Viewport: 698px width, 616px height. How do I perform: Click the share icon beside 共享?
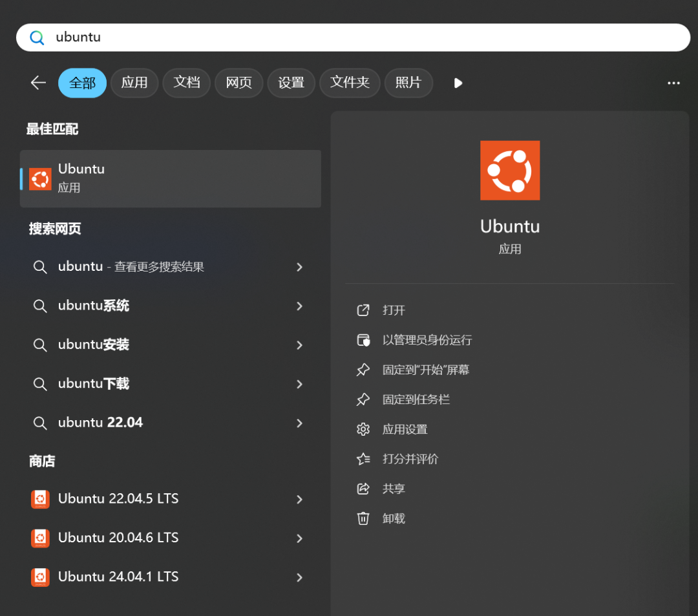363,489
